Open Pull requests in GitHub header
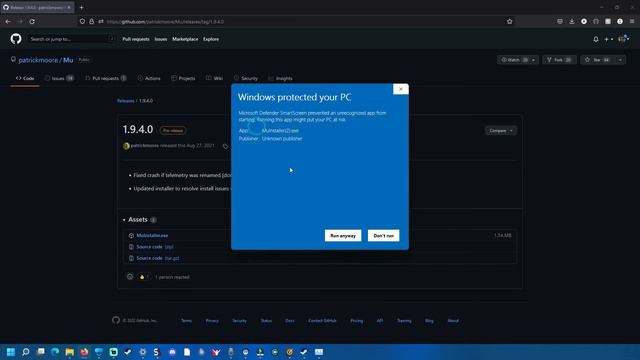 (x=136, y=39)
